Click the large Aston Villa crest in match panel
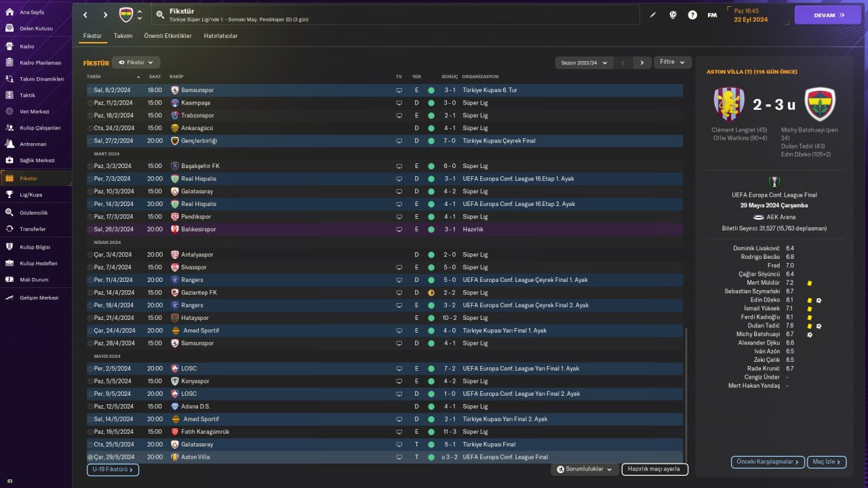This screenshot has width=868, height=488. coord(730,104)
